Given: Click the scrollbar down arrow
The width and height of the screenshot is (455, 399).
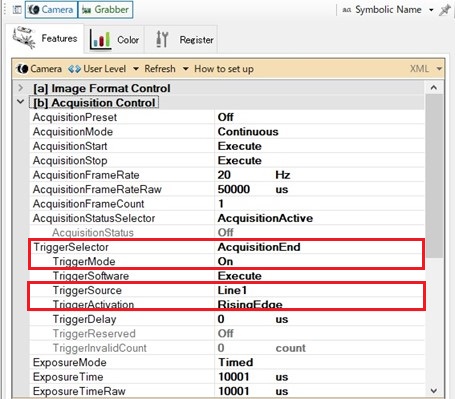Looking at the screenshot, I should [434, 391].
